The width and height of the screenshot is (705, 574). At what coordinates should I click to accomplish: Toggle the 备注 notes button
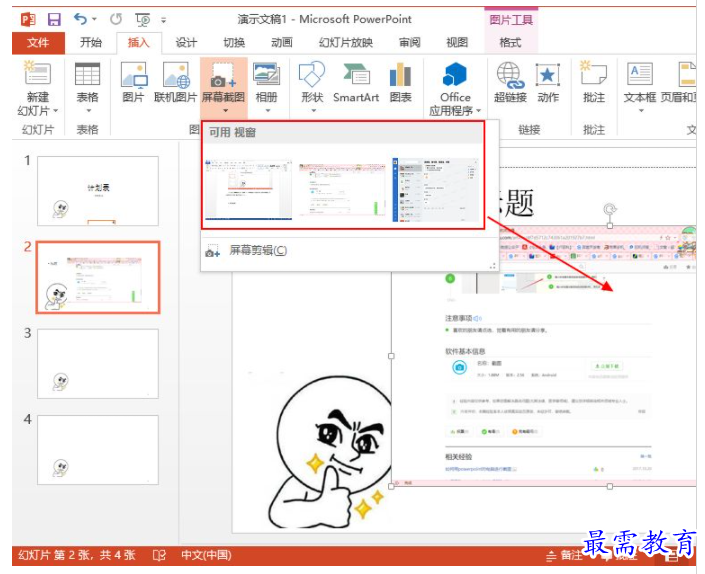(564, 556)
